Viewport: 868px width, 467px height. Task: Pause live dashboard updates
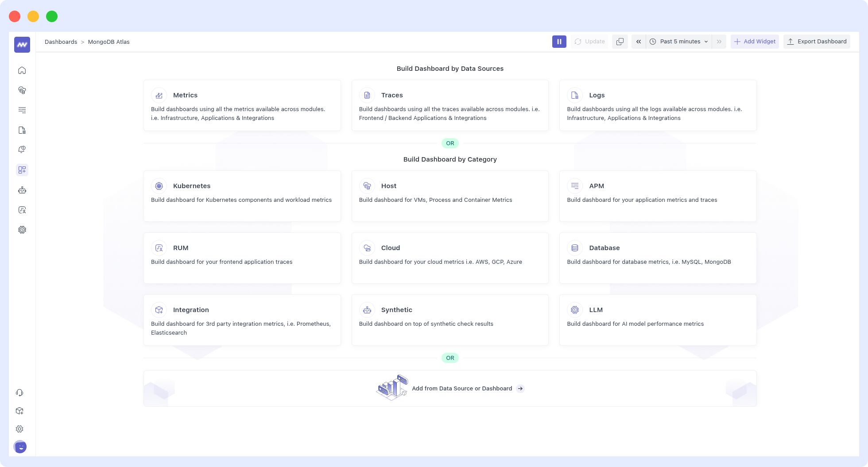(x=559, y=41)
